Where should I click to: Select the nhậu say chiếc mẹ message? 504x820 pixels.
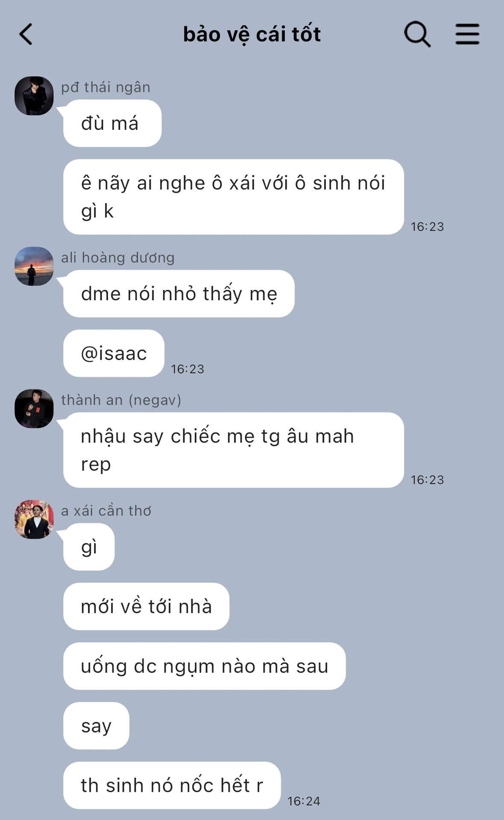pos(234,450)
